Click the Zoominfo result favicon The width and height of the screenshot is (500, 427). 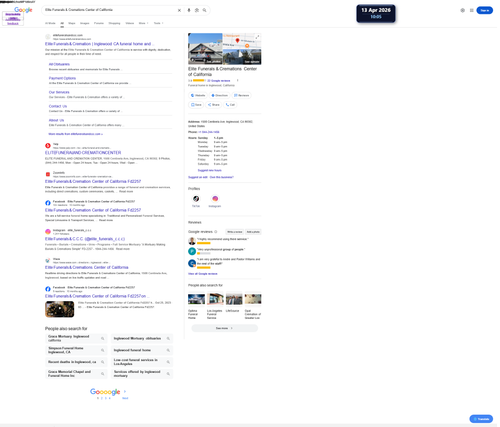pyautogui.click(x=48, y=174)
